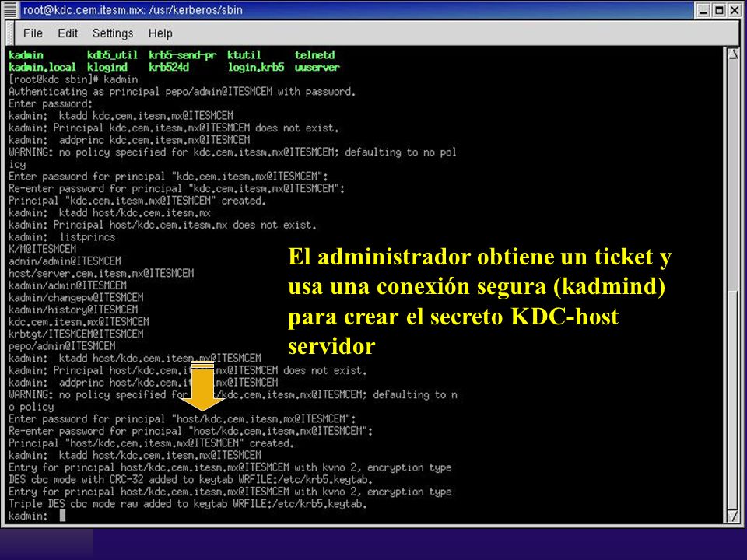
Task: Click the menu bar drag handle
Action: tap(9, 33)
